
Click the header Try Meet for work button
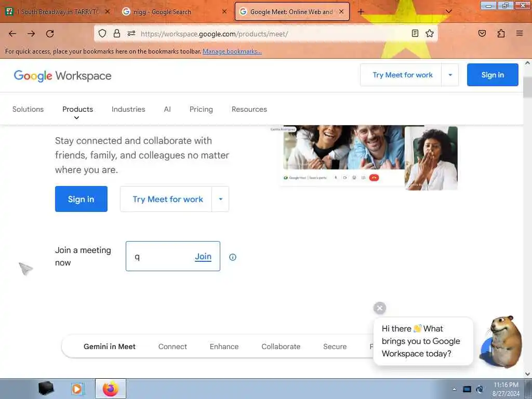[x=402, y=75]
